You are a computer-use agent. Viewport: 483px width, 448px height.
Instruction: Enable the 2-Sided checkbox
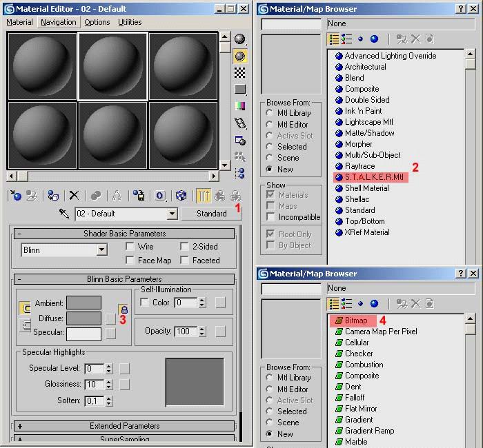click(x=184, y=246)
